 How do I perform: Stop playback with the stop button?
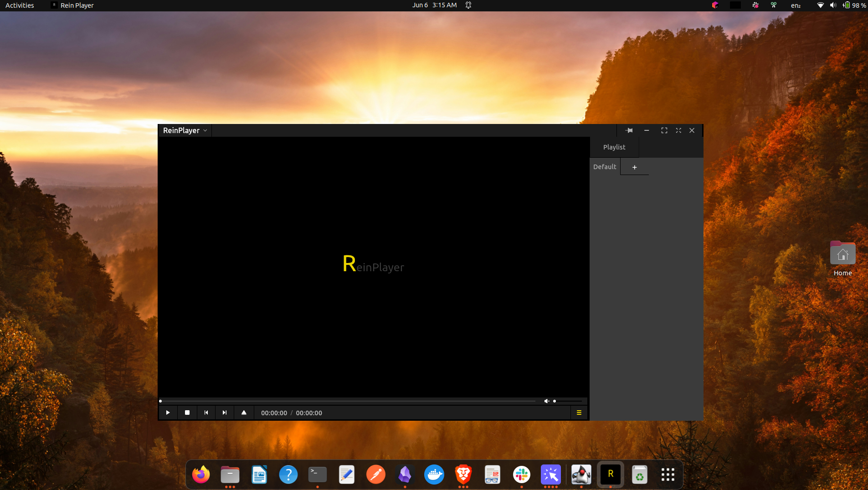tap(187, 413)
